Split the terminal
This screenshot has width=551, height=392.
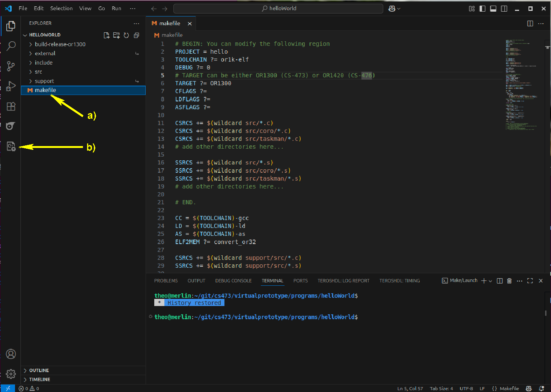pyautogui.click(x=500, y=280)
